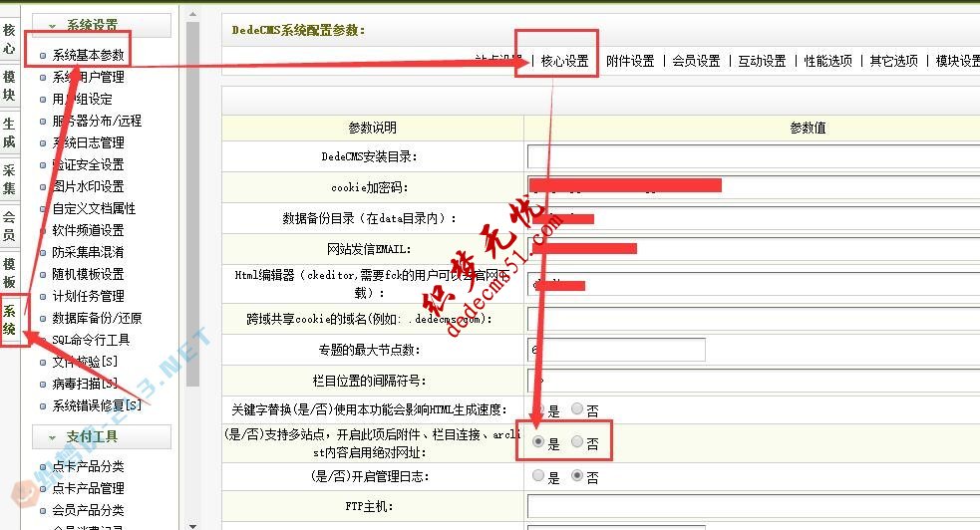980x530 pixels.
Task: Open 系统错误修复[S] entry
Action: (x=97, y=405)
